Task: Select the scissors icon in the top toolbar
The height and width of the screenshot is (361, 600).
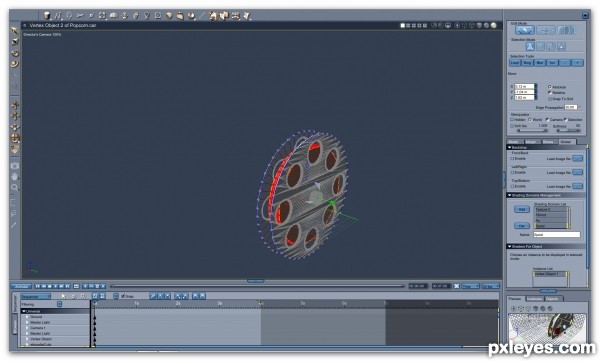Action: pos(80,16)
